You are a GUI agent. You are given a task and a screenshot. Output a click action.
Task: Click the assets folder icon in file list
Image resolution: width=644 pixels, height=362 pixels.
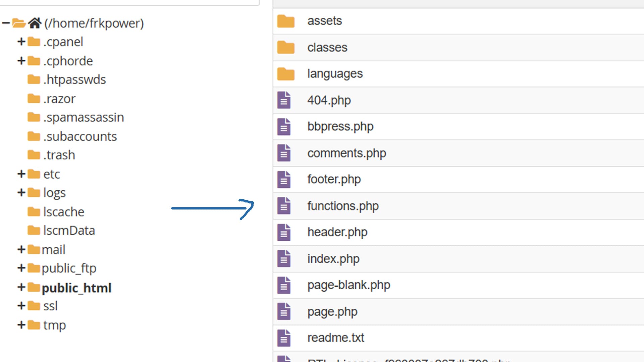pos(286,21)
